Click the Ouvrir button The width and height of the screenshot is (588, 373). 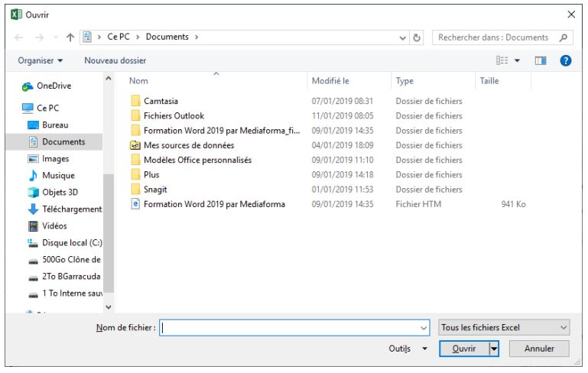click(464, 349)
